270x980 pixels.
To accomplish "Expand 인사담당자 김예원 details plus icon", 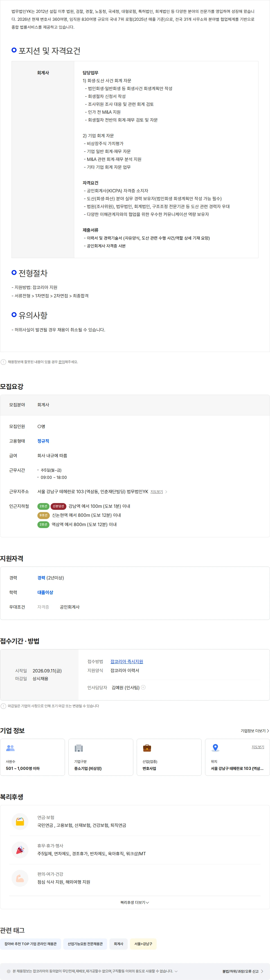I will (x=143, y=687).
